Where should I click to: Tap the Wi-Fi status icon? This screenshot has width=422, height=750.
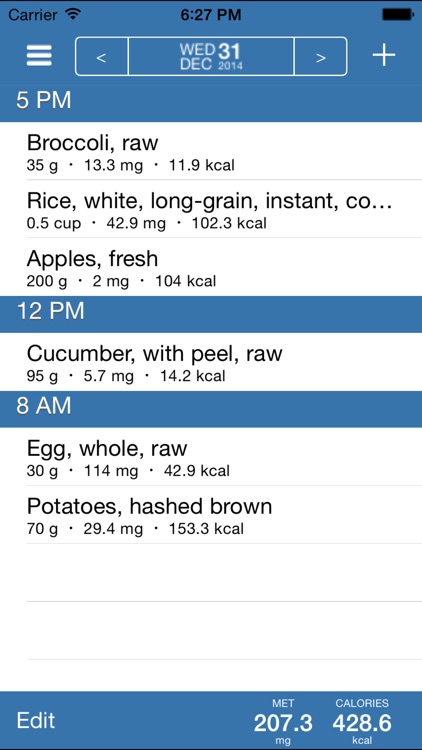pos(73,14)
